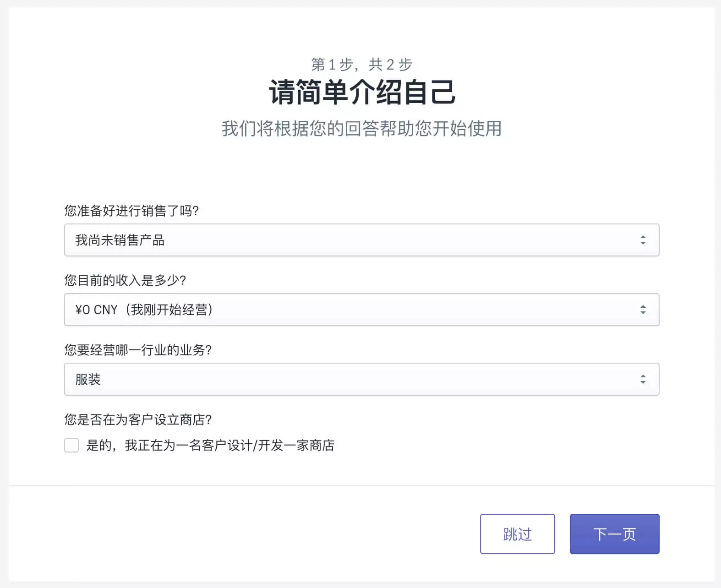Click the 跳过 button to skip
Screen dimensions: 721x588
click(517, 533)
